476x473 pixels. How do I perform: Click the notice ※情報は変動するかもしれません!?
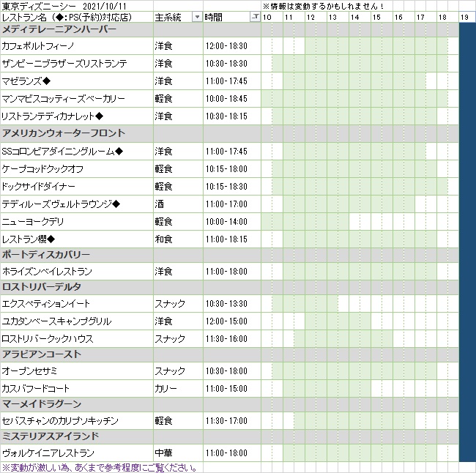click(324, 6)
